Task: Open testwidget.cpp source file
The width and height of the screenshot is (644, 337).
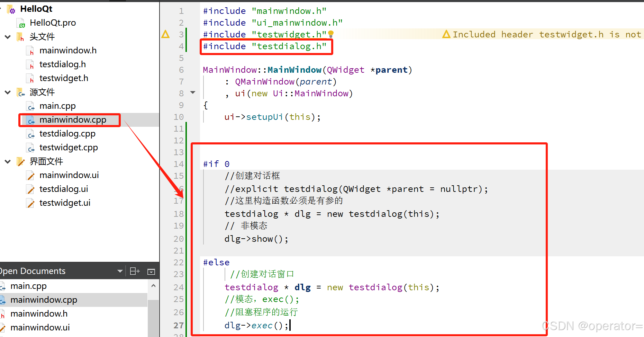Action: 69,147
